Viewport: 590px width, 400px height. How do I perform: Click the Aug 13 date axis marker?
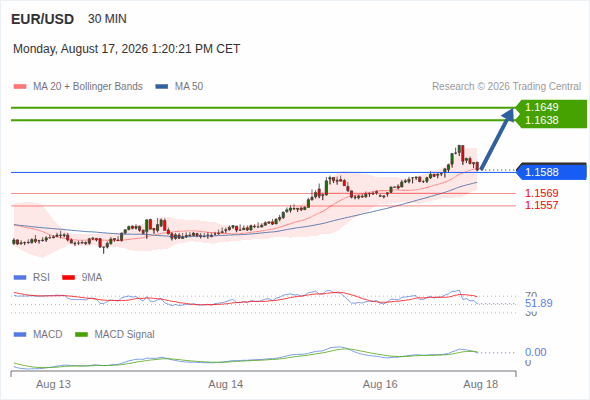coord(53,385)
